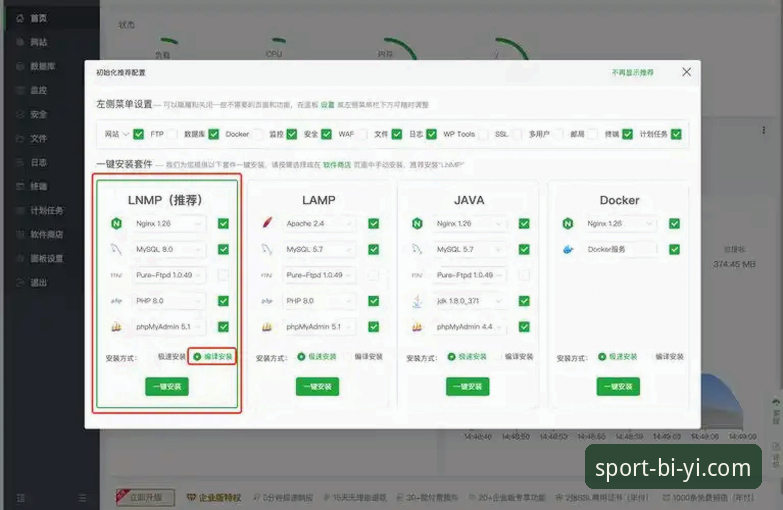Click 一键安装 button in LNMP card
Image resolution: width=783 pixels, height=510 pixels.
pos(167,387)
